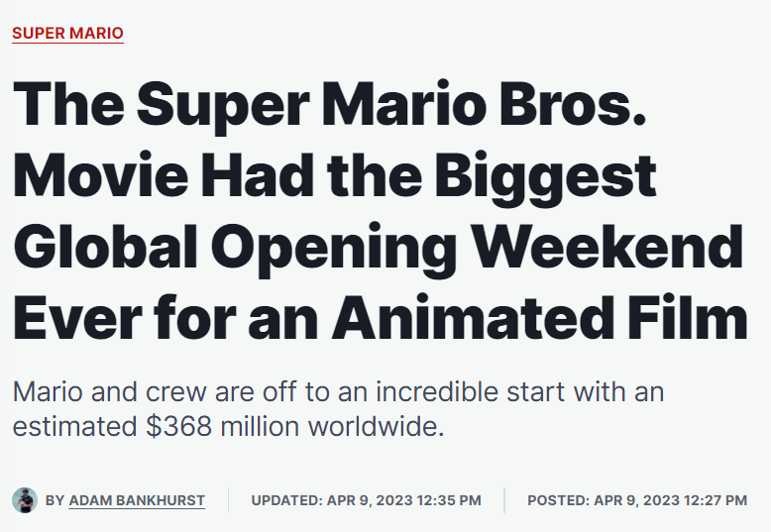Image resolution: width=771 pixels, height=532 pixels.
Task: Click the author avatar icon
Action: 25,500
